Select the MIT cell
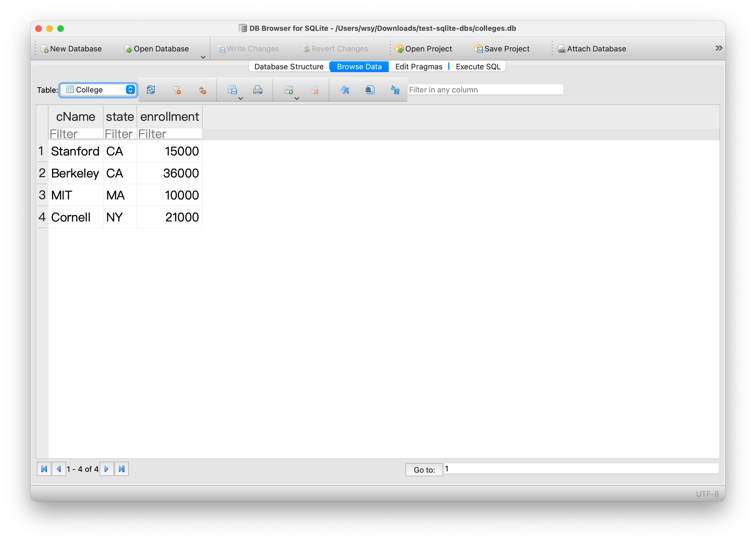 coord(76,195)
